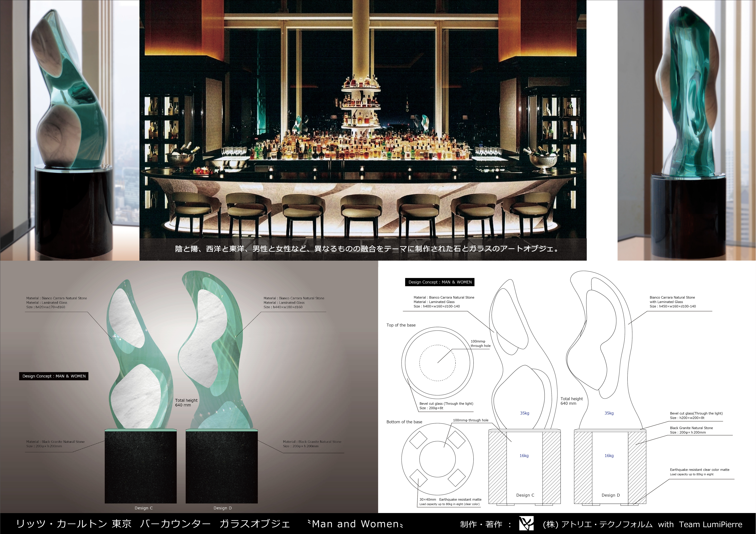Click 'Design C' label under rendered sculpture
756x534 pixels.
point(144,508)
